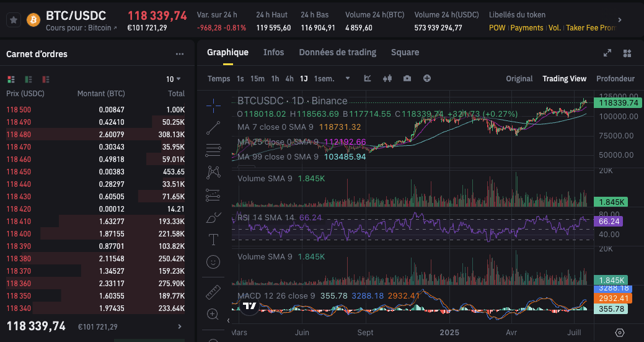Switch chart to Original view
Viewport: 644px width, 342px height.
point(519,78)
